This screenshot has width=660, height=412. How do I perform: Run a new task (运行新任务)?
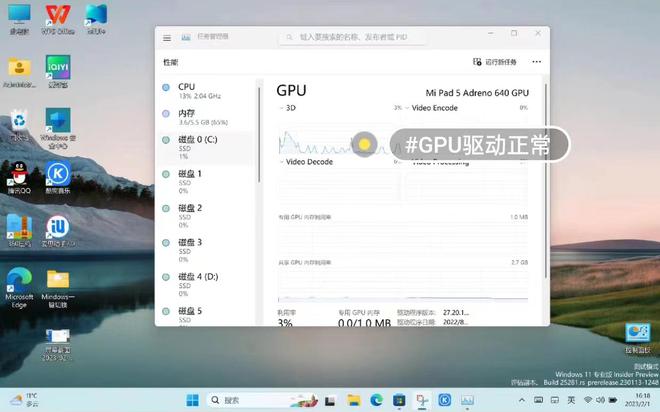[495, 62]
